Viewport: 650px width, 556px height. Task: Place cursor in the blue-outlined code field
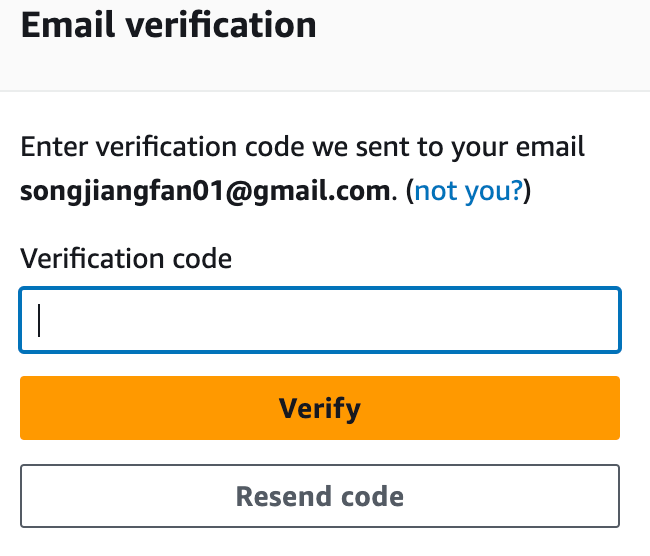pos(320,320)
